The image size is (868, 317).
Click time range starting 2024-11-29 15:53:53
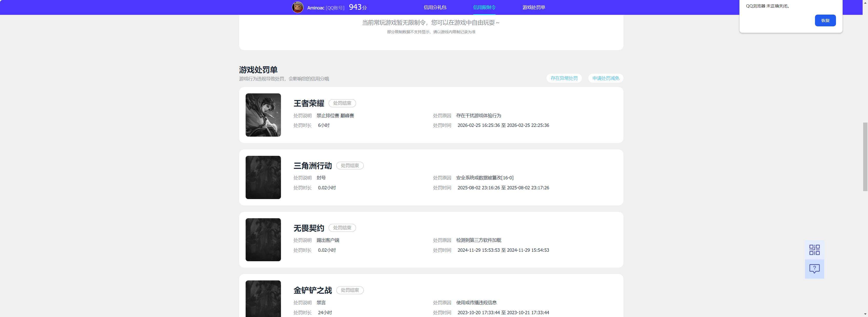click(503, 250)
